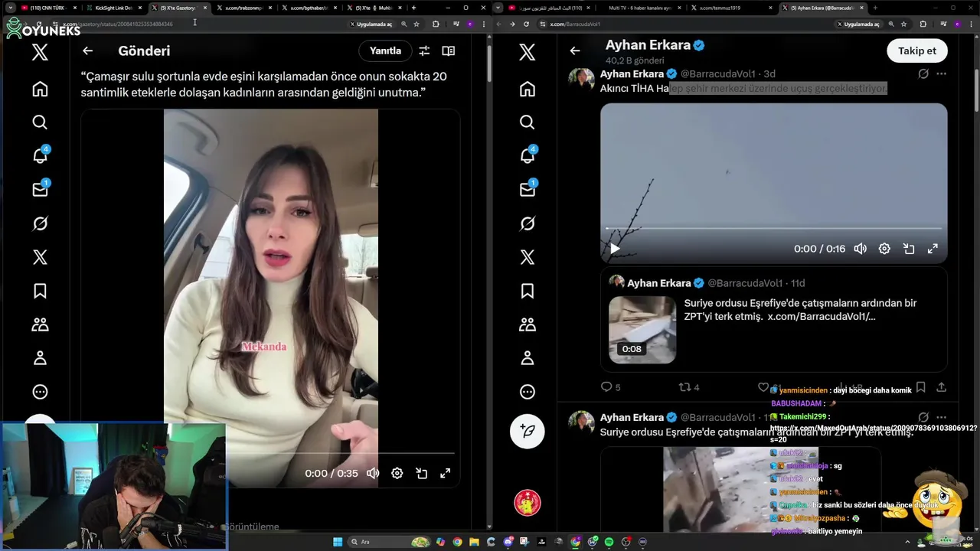This screenshot has width=980, height=551.
Task: Enter fullscreen on Akıncı TİHA video
Action: click(x=933, y=249)
